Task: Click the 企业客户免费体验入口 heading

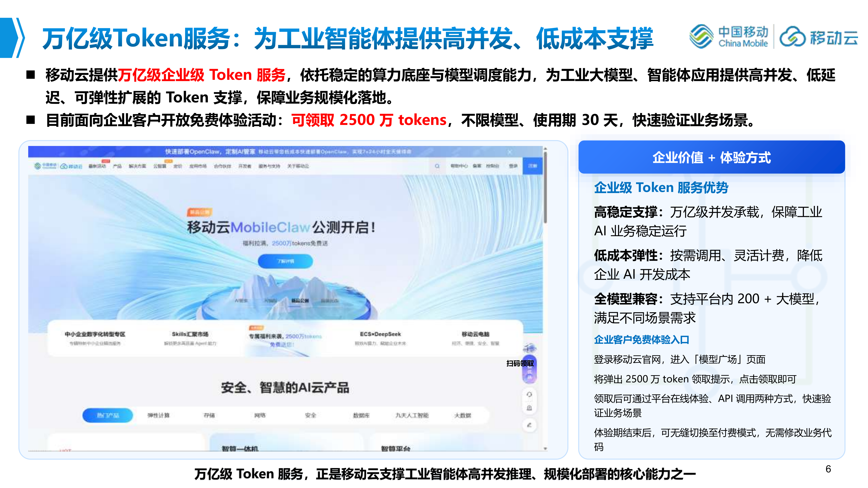Action: tap(642, 339)
